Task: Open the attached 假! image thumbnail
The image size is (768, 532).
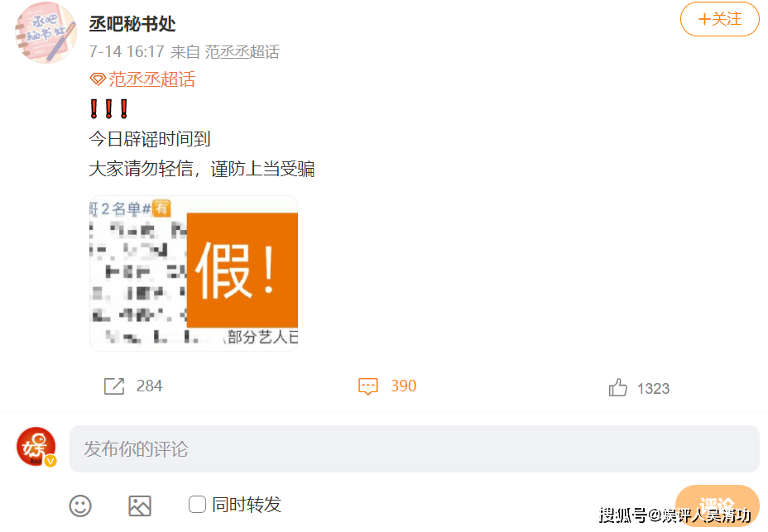Action: pyautogui.click(x=194, y=273)
